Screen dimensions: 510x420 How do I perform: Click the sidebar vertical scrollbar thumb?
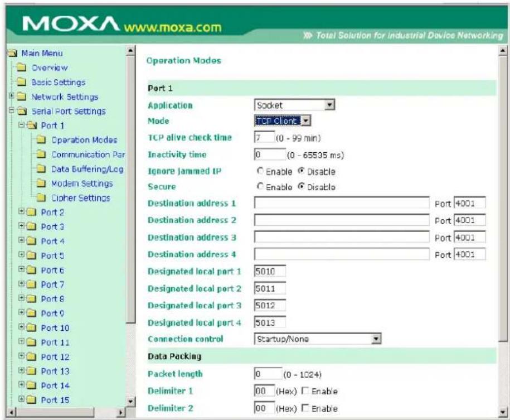(x=130, y=190)
